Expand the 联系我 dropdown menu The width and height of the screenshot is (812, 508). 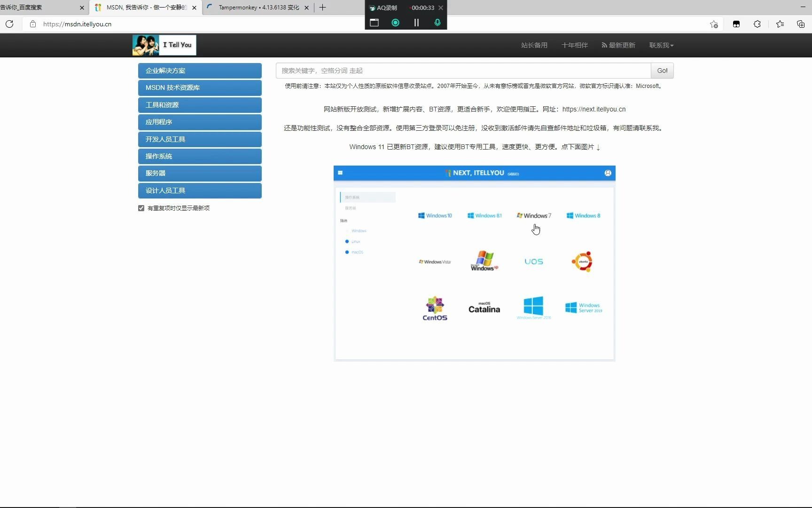[x=661, y=45]
